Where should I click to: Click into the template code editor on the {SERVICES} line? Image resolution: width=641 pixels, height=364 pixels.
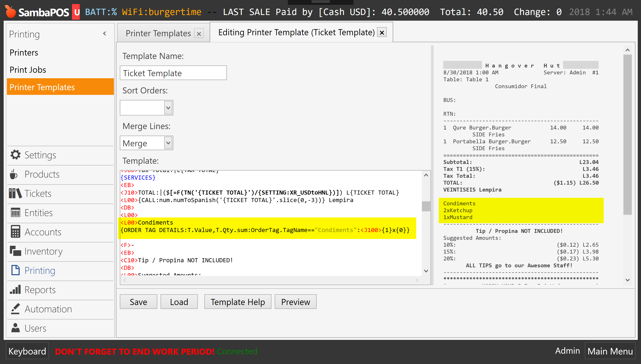[138, 178]
